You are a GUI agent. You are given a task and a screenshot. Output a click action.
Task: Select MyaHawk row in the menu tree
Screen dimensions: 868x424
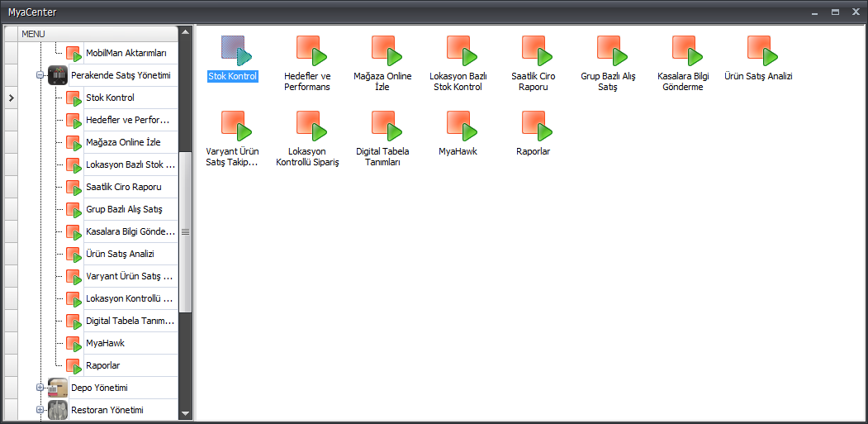(130, 344)
